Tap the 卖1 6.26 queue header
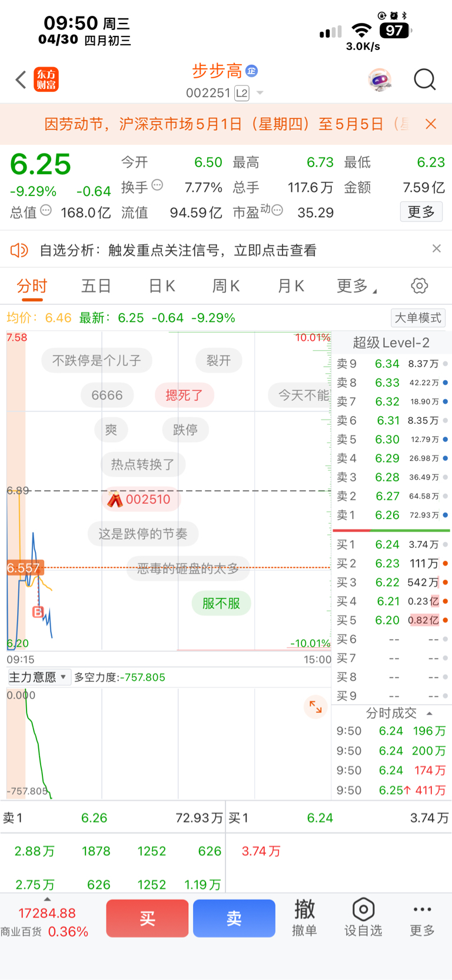452x980 pixels. (x=112, y=818)
